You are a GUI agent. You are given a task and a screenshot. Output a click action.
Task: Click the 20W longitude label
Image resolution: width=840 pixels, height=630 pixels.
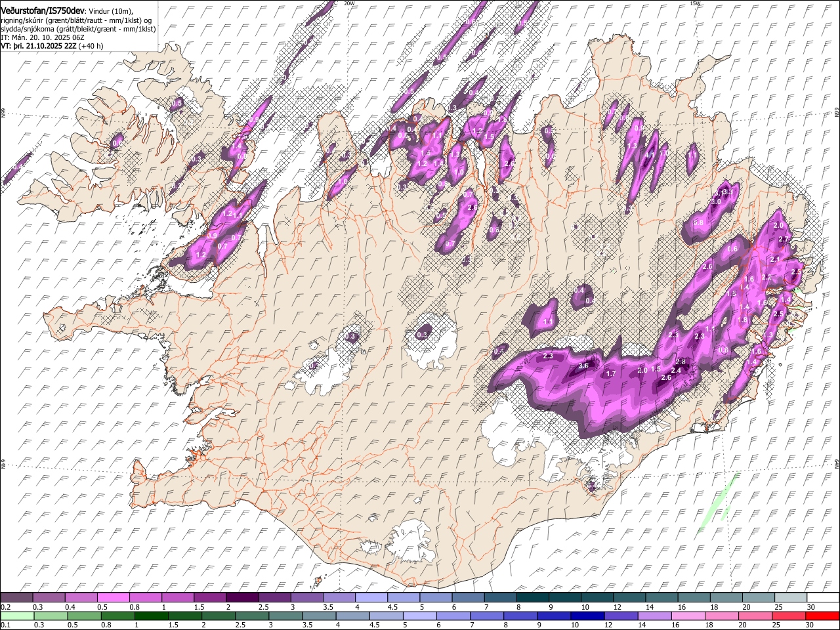click(349, 3)
